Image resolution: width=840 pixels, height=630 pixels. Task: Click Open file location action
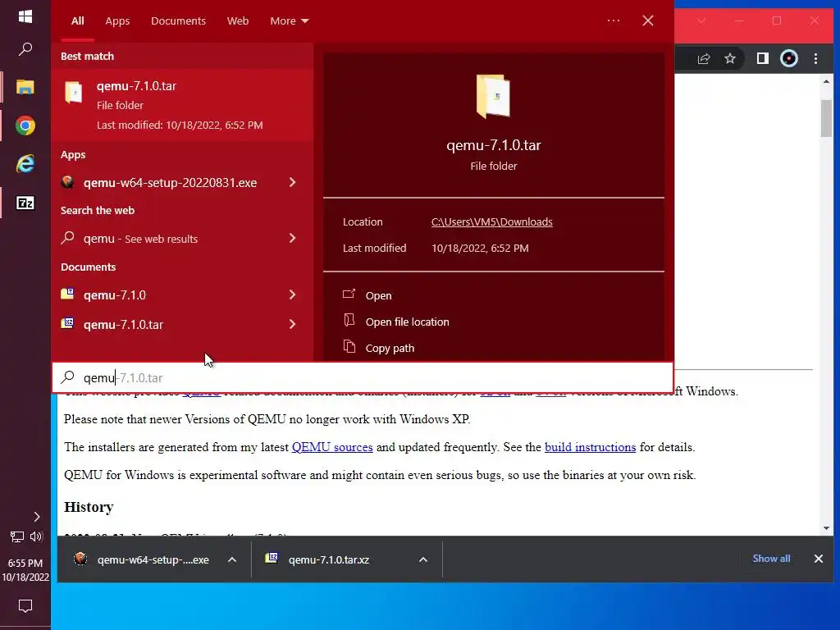(x=407, y=322)
